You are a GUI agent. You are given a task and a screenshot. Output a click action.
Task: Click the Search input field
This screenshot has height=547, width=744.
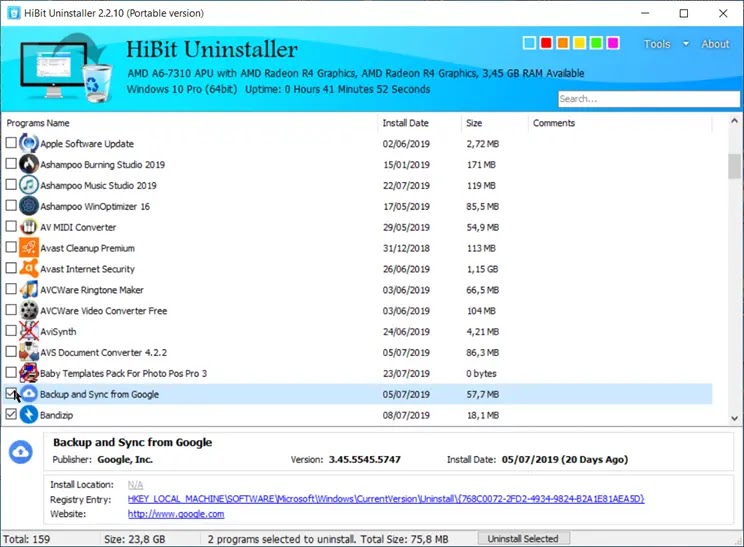(649, 99)
